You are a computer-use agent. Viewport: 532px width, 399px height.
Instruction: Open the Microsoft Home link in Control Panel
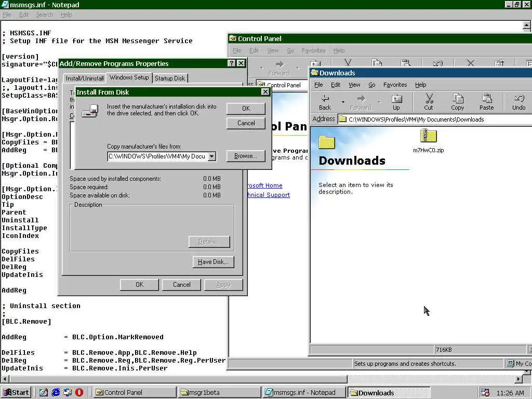(264, 185)
